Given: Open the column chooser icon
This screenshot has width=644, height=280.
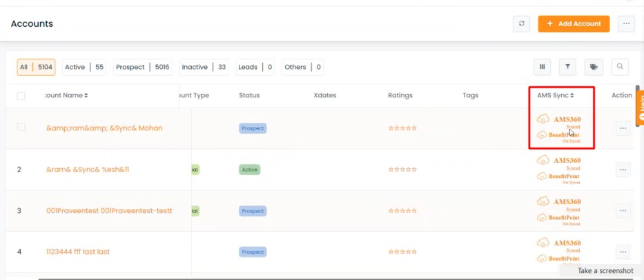Looking at the screenshot, I should tap(542, 67).
